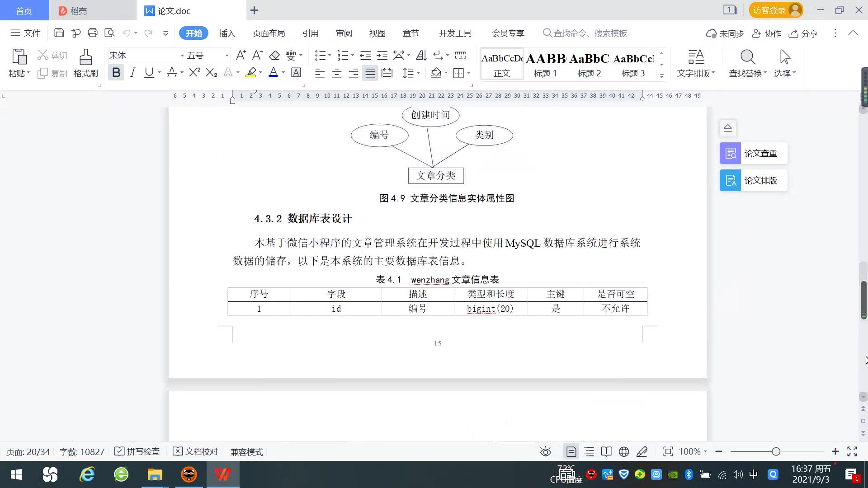Click the thesis plagiarism check button

coord(753,153)
